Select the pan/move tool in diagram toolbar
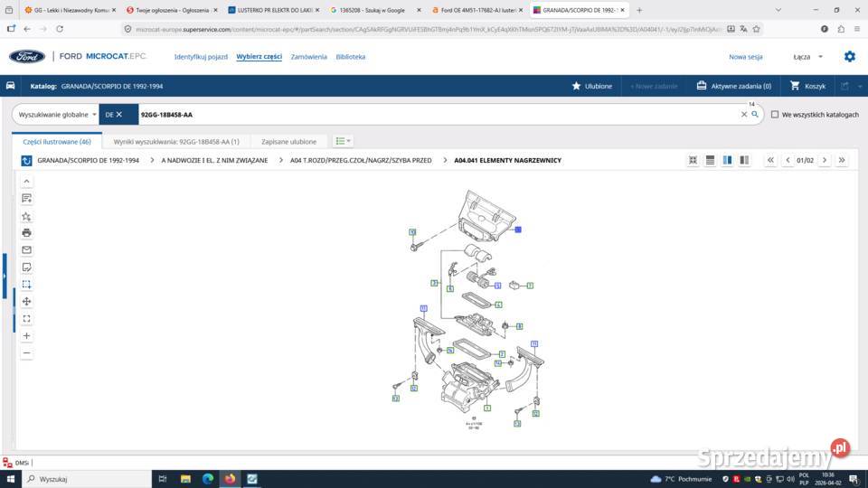 tap(26, 301)
